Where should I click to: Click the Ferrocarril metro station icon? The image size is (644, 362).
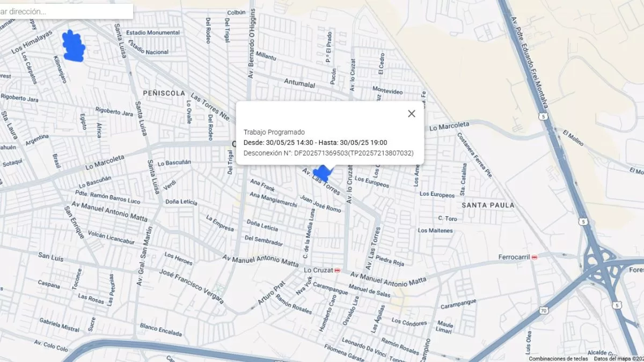534,257
